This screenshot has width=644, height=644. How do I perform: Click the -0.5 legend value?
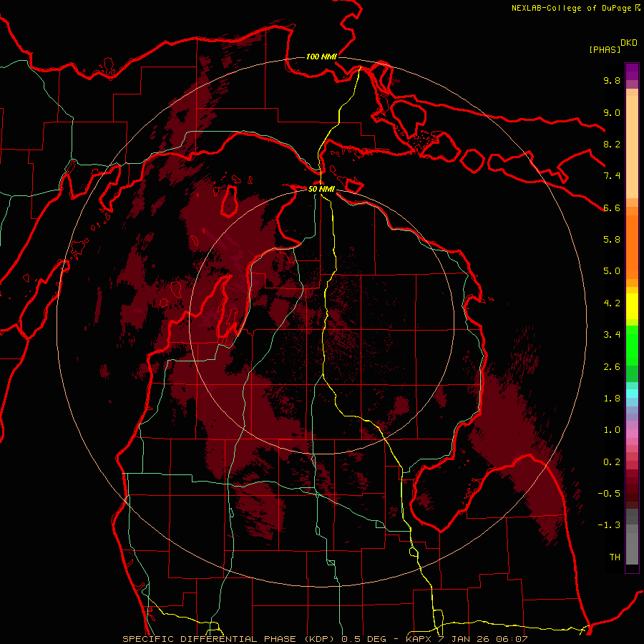point(609,494)
